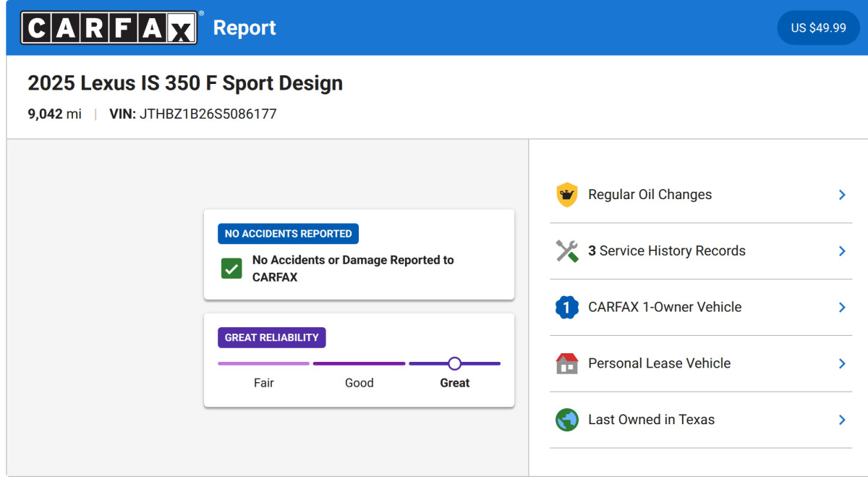The width and height of the screenshot is (868, 477).
Task: Click the Fair reliability bar segment
Action: pos(263,363)
